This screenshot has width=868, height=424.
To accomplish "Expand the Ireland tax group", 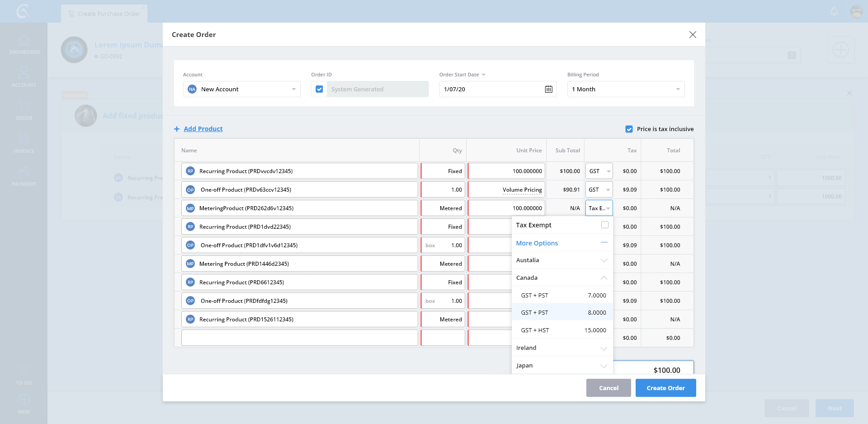I will pyautogui.click(x=562, y=348).
